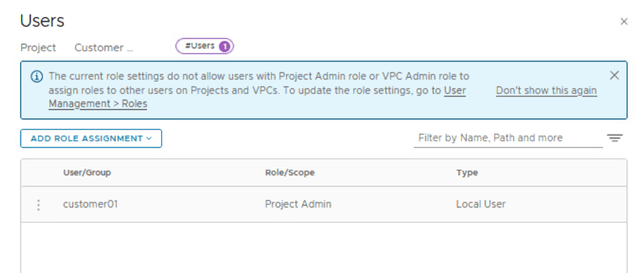
Task: Click the truncated Customer project name
Action: 103,48
